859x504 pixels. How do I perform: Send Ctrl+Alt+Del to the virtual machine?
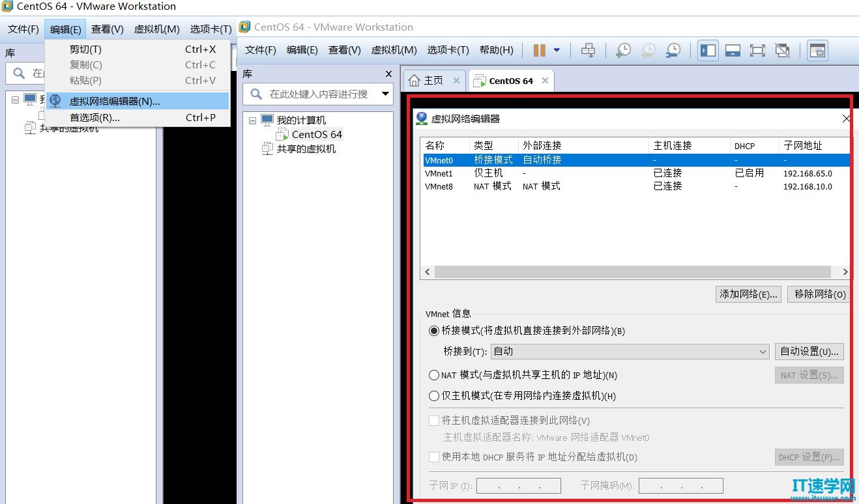point(588,50)
